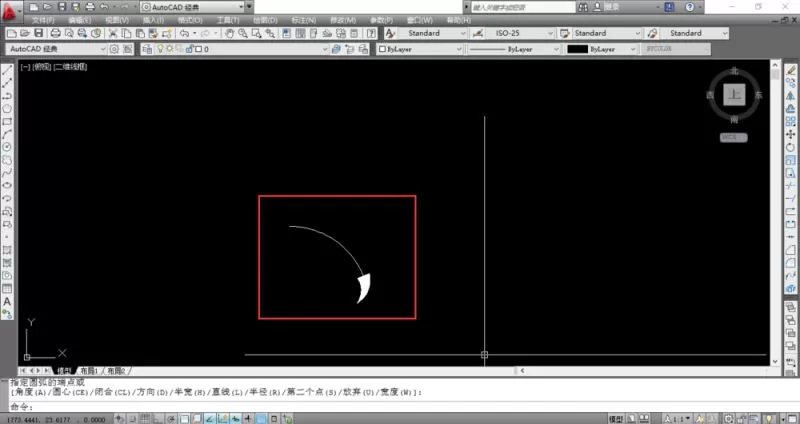Select the Table tool in draw toolbar
The height and width of the screenshot is (424, 800).
(x=7, y=289)
